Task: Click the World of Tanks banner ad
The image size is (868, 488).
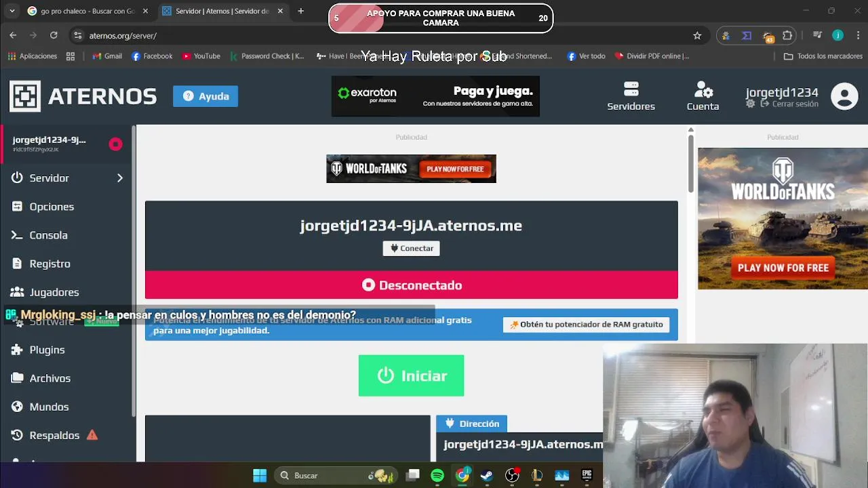Action: click(411, 169)
